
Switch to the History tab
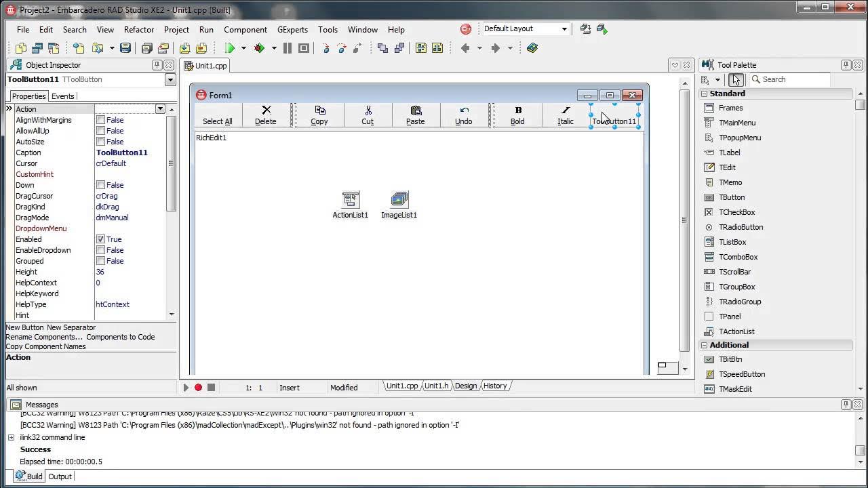click(495, 386)
